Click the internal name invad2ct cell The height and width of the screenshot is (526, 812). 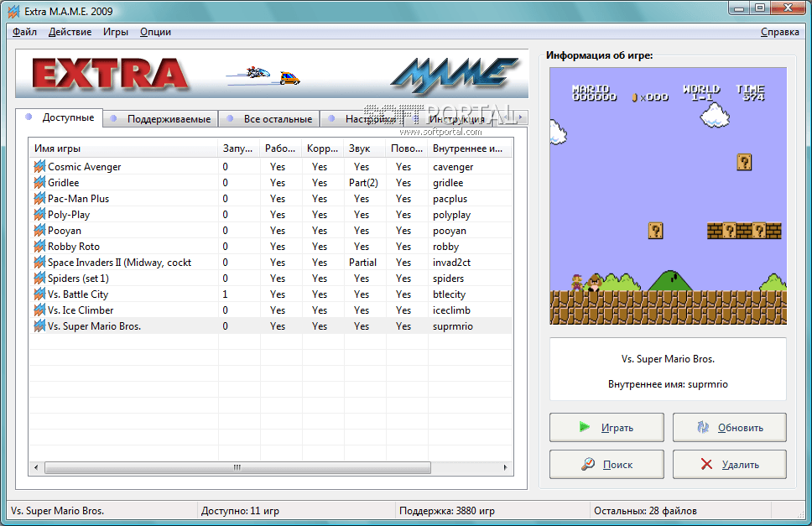click(x=451, y=263)
